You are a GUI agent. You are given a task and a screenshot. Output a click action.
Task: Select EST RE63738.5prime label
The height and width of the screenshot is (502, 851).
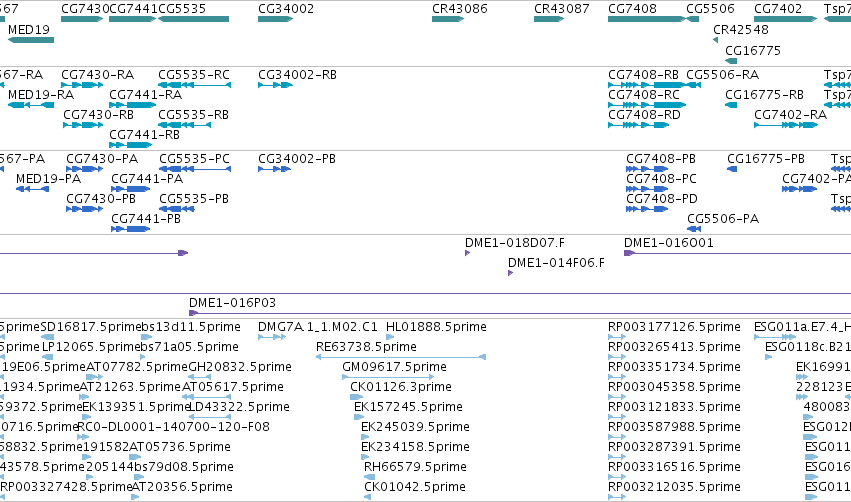click(x=366, y=347)
